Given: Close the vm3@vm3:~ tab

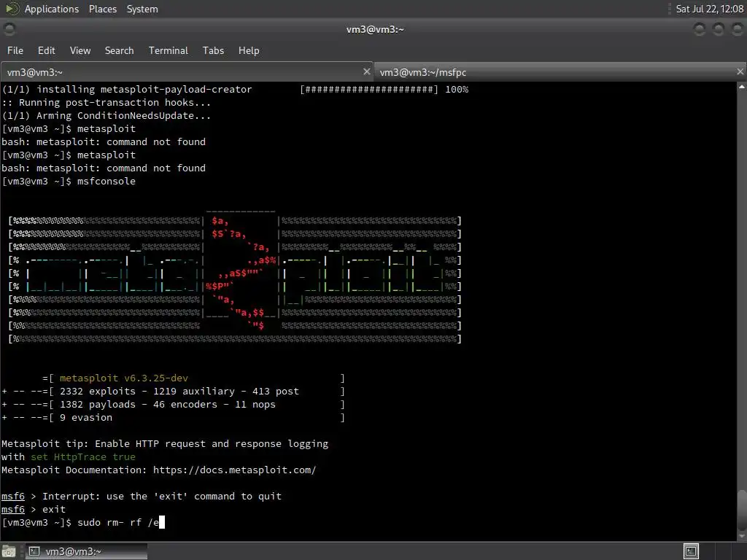Looking at the screenshot, I should (366, 71).
